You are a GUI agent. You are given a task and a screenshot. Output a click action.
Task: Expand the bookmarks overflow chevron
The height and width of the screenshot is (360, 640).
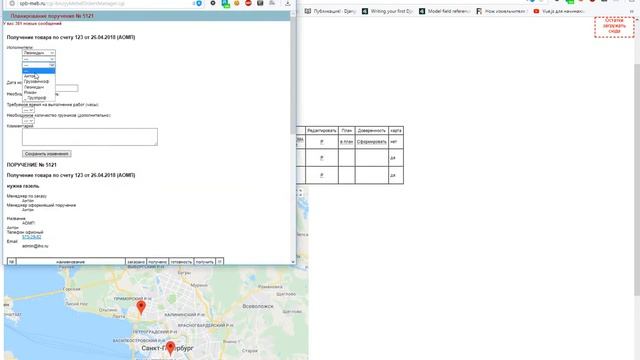632,11
